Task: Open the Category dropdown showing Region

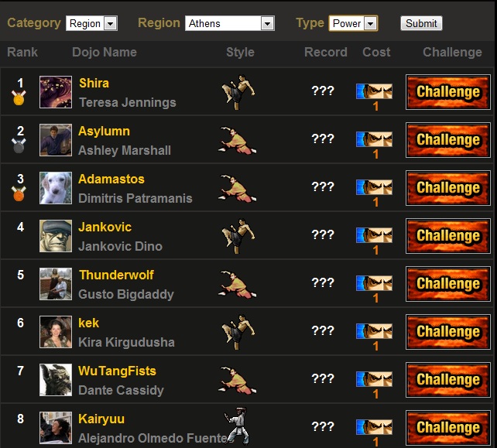Action: pyautogui.click(x=91, y=23)
